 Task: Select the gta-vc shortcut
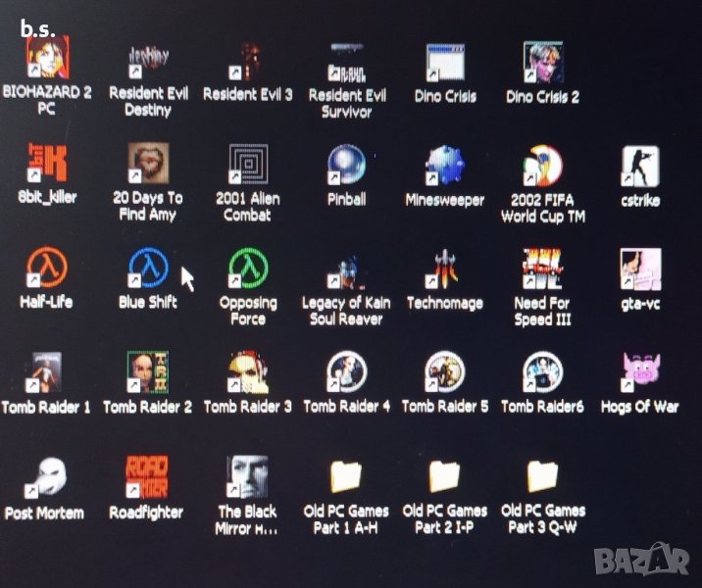pyautogui.click(x=640, y=270)
